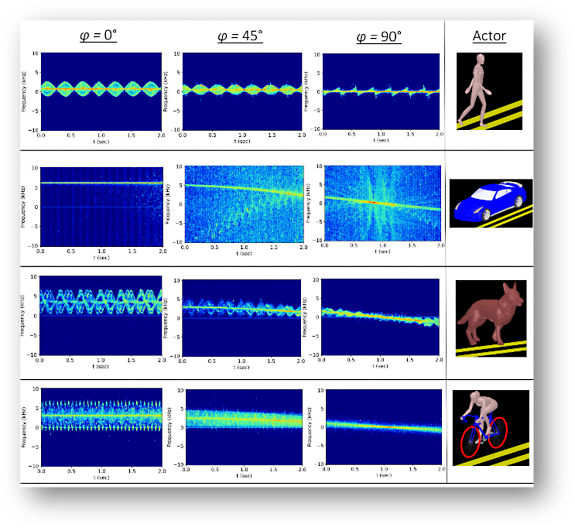This screenshot has height=529, width=575.
Task: Click the φ = 90° column heading
Action: tap(379, 37)
